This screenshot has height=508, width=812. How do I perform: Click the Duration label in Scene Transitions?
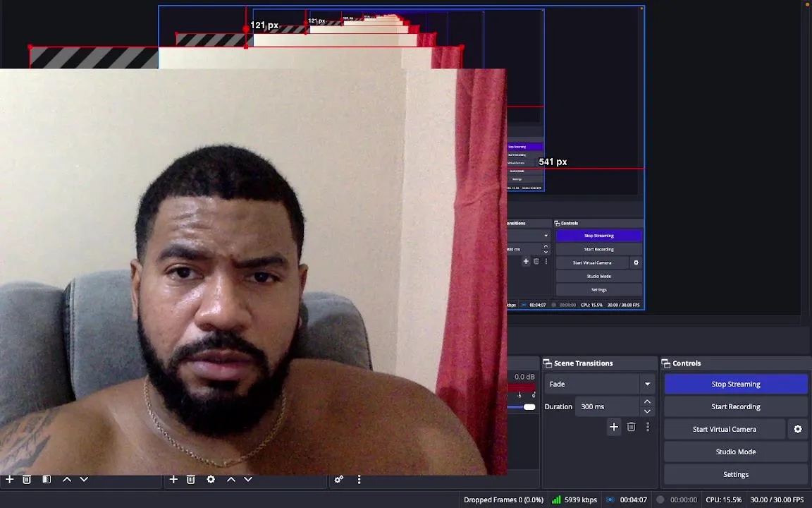(x=558, y=407)
